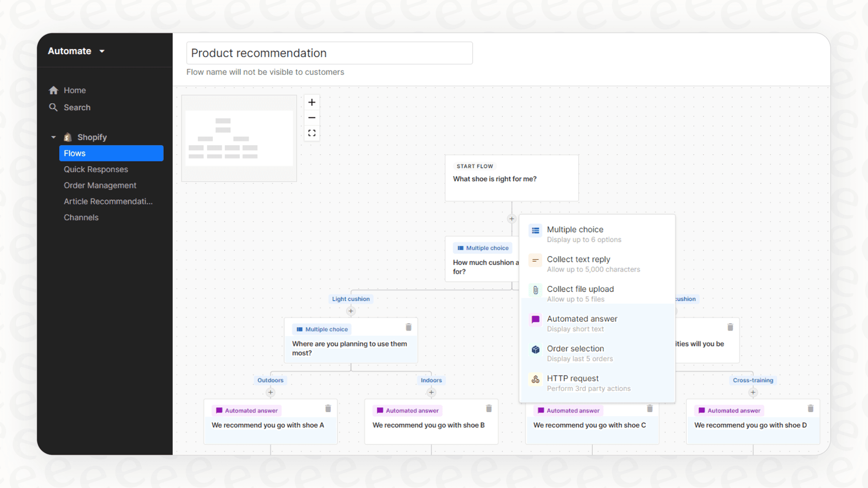The height and width of the screenshot is (488, 868).
Task: Click the Collect text reply icon
Action: [x=535, y=260]
